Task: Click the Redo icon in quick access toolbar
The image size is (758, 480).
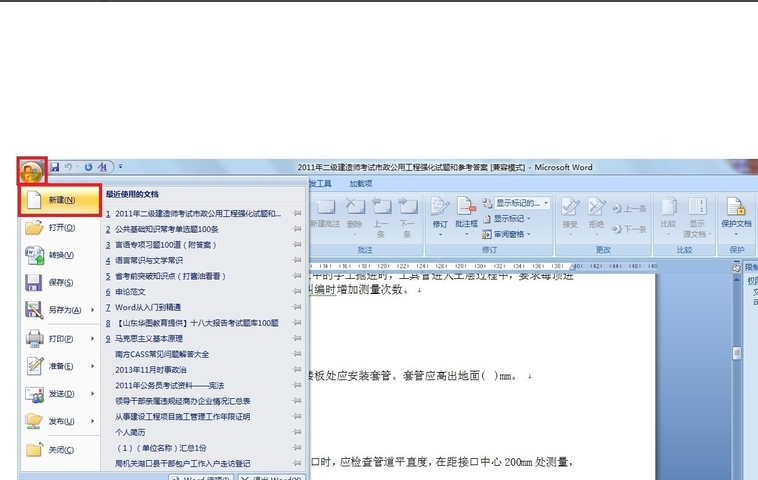Action: (x=88, y=167)
